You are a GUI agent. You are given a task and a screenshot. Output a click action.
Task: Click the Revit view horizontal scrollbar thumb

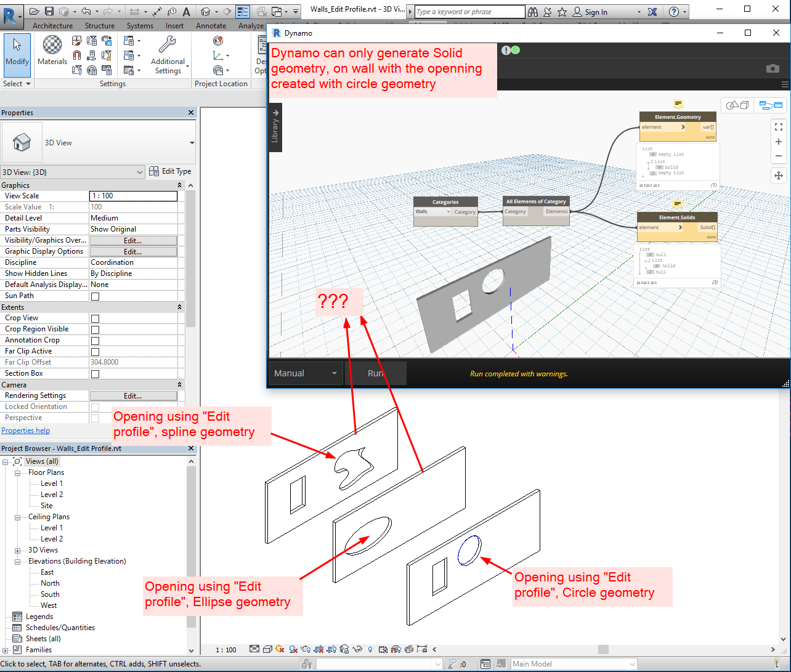pos(603,650)
